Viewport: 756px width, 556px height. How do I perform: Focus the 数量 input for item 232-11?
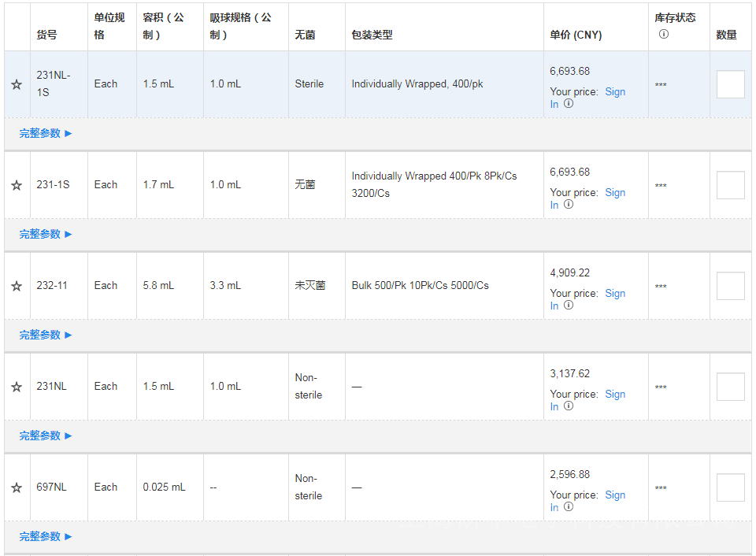click(730, 286)
